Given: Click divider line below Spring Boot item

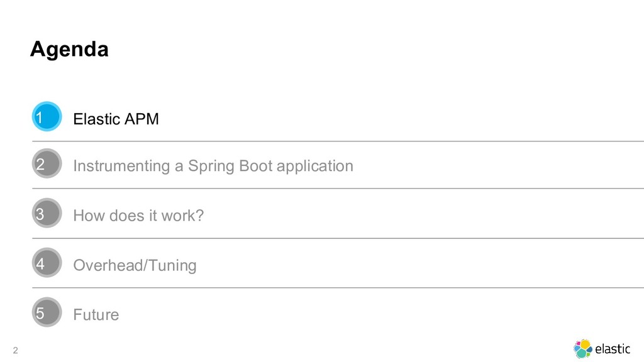Looking at the screenshot, I should point(338,189).
